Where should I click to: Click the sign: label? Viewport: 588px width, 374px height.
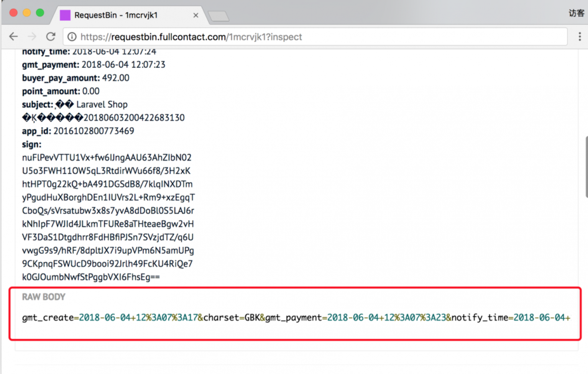31,144
